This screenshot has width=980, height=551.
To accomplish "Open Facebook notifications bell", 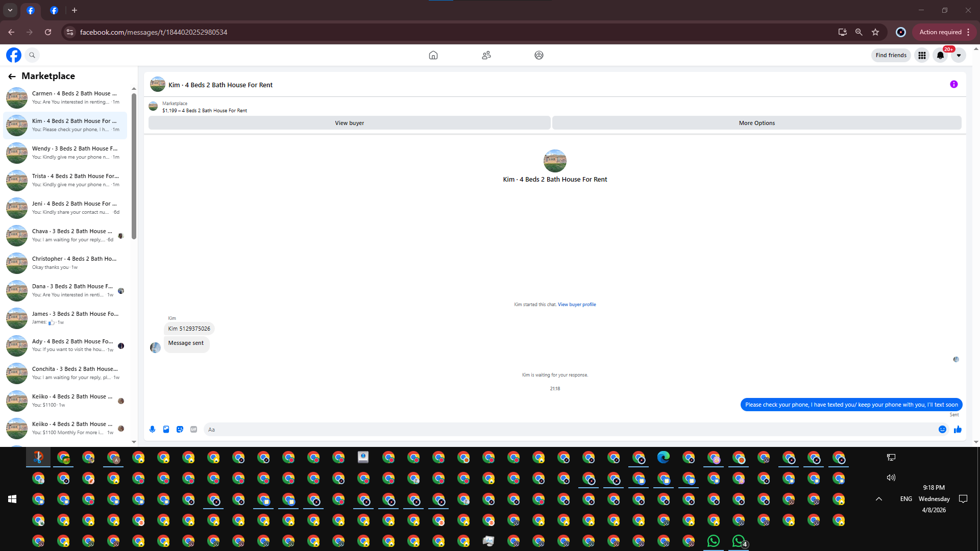I will (940, 55).
